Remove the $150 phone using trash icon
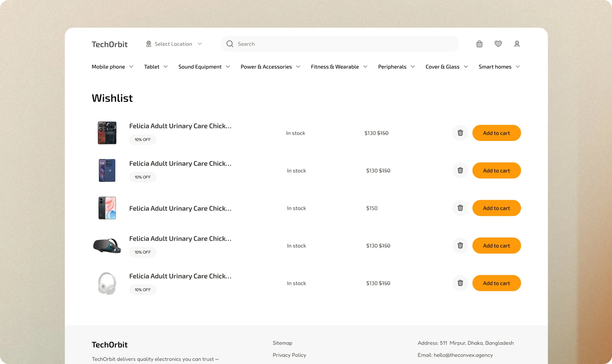612x364 pixels. click(460, 208)
